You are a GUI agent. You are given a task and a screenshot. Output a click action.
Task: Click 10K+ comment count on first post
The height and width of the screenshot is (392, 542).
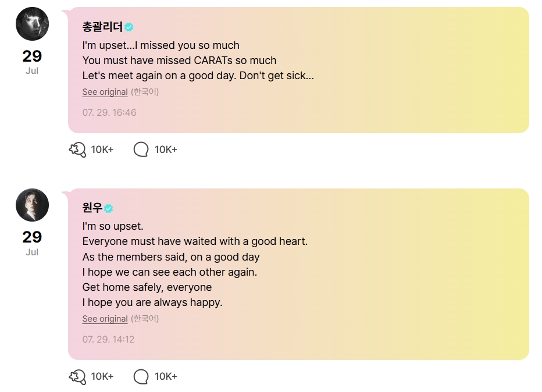166,149
